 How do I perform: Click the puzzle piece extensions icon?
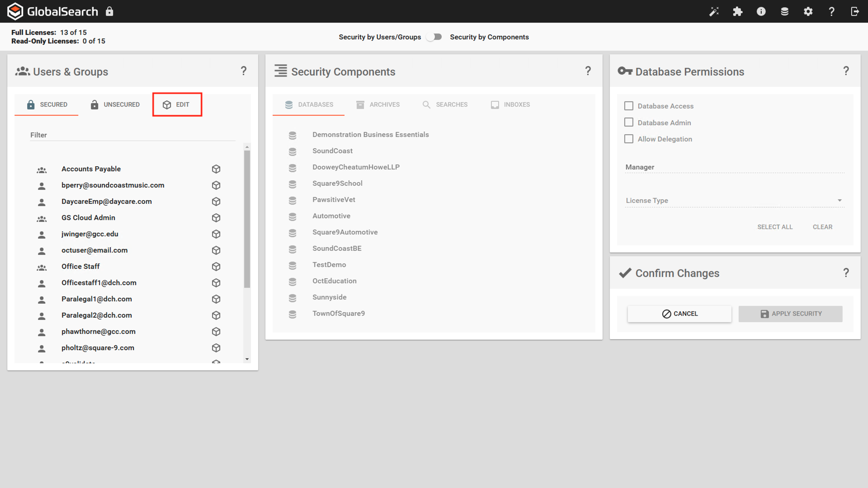pyautogui.click(x=738, y=11)
